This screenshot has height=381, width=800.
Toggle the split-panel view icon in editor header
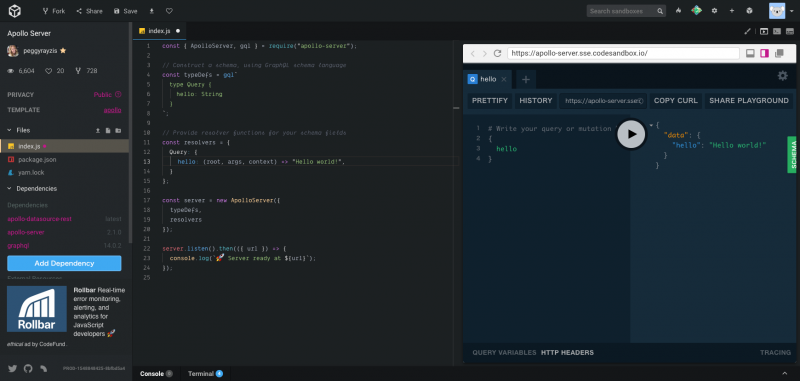pyautogui.click(x=790, y=31)
